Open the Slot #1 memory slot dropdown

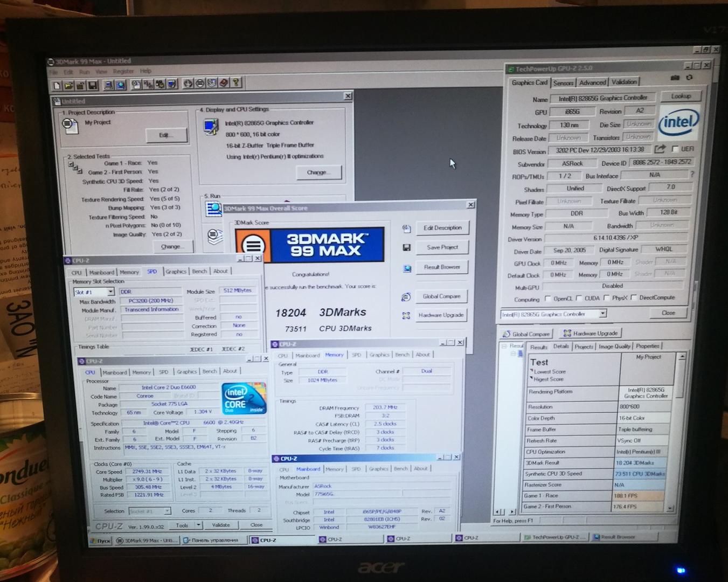pyautogui.click(x=110, y=292)
